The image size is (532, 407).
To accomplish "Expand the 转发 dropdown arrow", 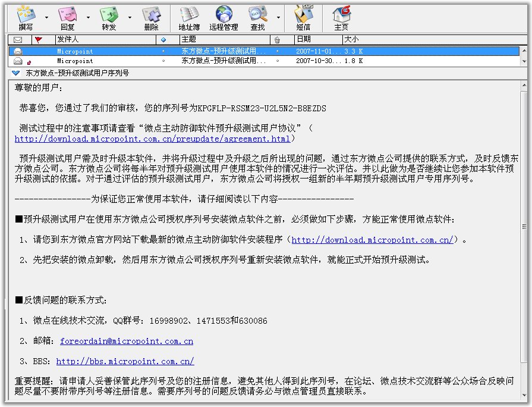I will (x=130, y=17).
